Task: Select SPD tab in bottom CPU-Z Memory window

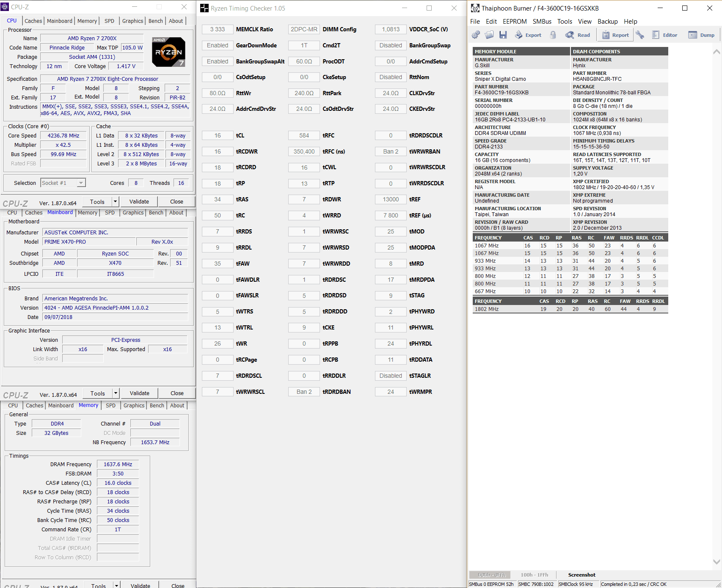Action: coord(110,405)
